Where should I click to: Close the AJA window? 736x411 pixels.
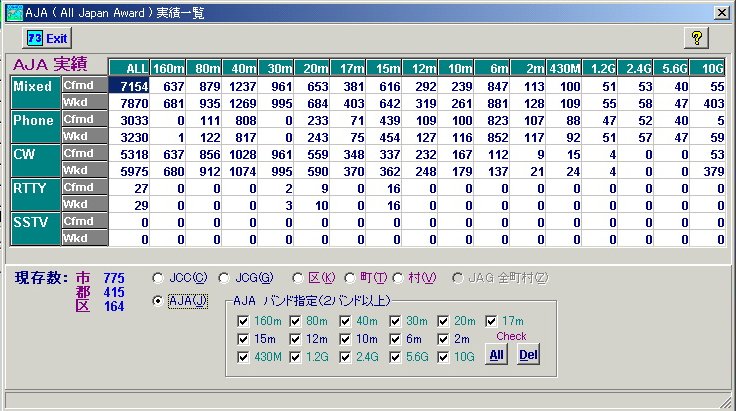[x=721, y=13]
